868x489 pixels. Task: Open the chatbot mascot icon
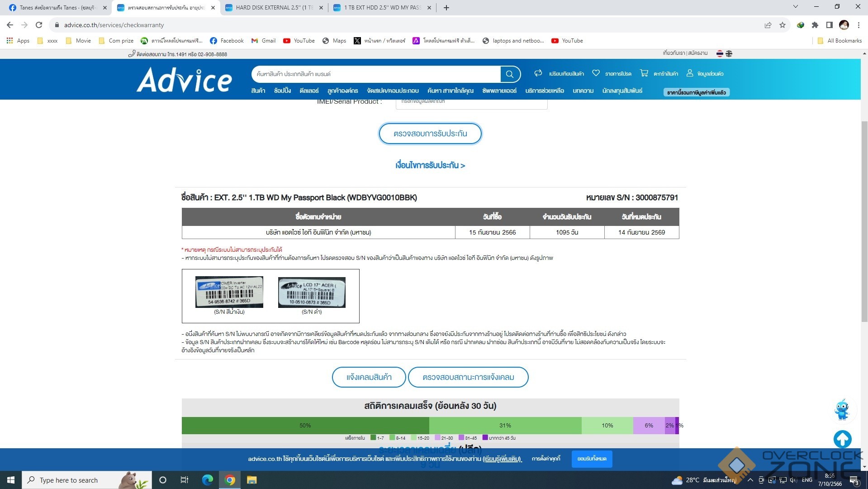[842, 410]
